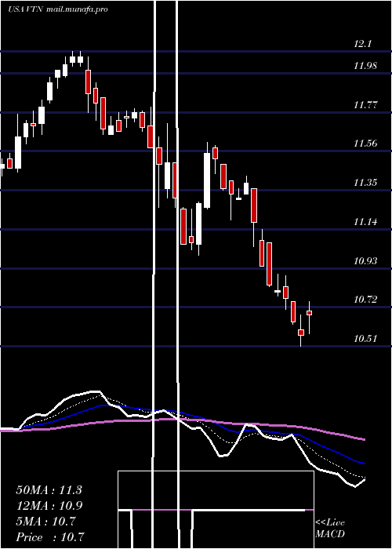Viewport: 392px width, 549px height.
Task: Click the 10.72 price level label
Action: click(365, 300)
